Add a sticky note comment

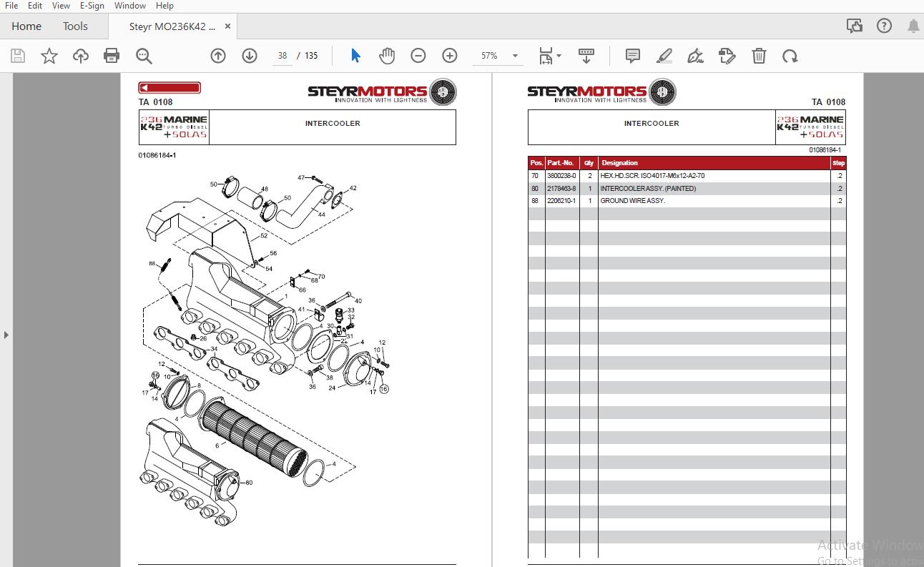(x=633, y=56)
